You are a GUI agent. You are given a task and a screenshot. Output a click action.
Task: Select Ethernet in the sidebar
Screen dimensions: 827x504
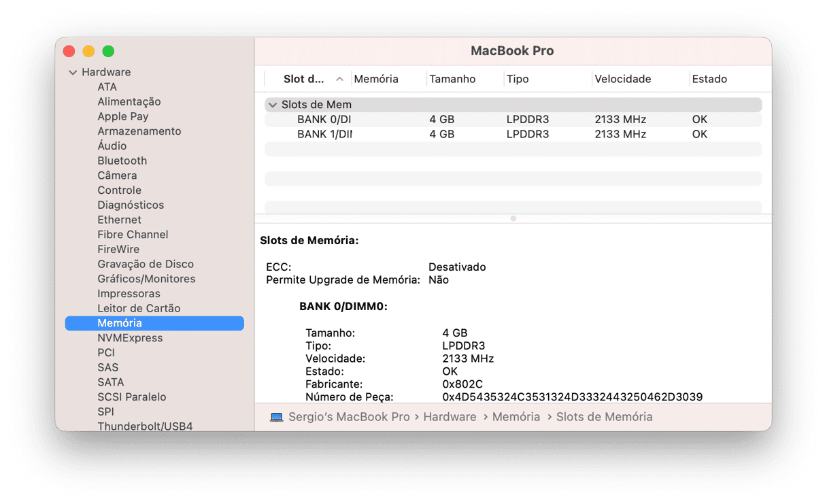tap(119, 220)
